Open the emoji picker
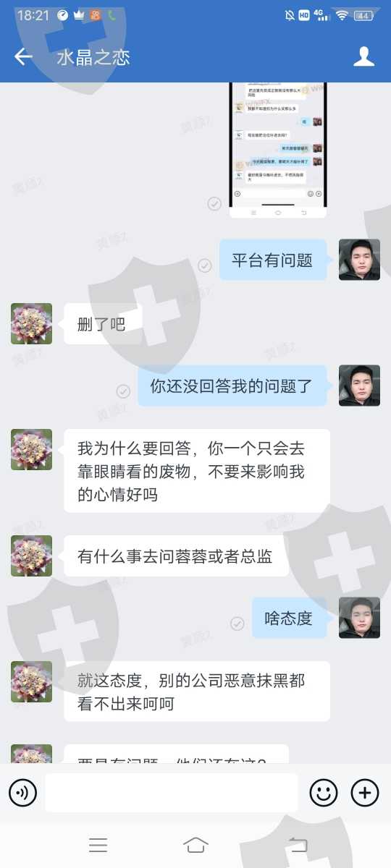The height and width of the screenshot is (868, 391). point(324,793)
